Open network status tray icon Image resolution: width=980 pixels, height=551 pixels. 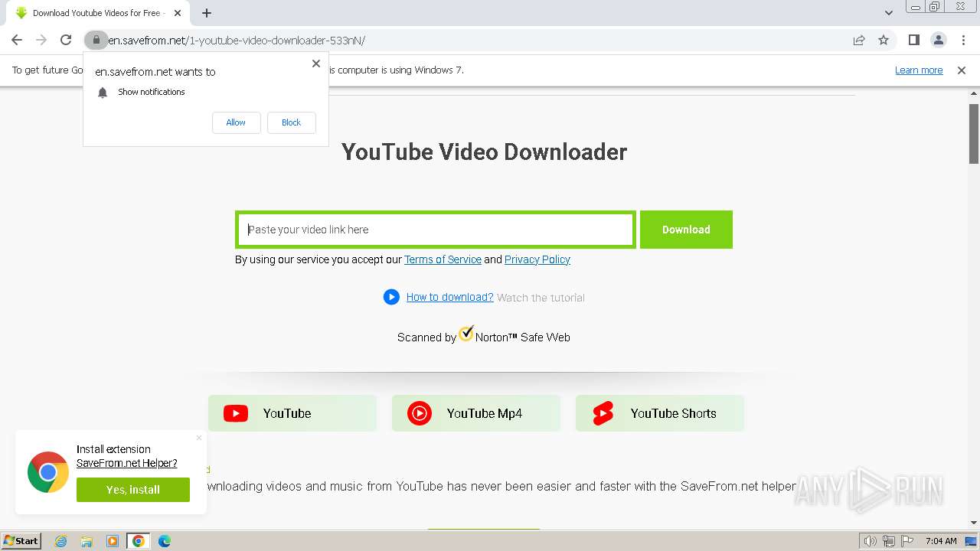(889, 541)
